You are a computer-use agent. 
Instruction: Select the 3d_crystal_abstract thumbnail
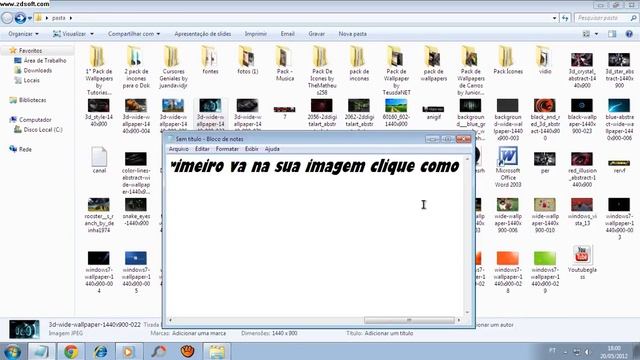coord(582,60)
